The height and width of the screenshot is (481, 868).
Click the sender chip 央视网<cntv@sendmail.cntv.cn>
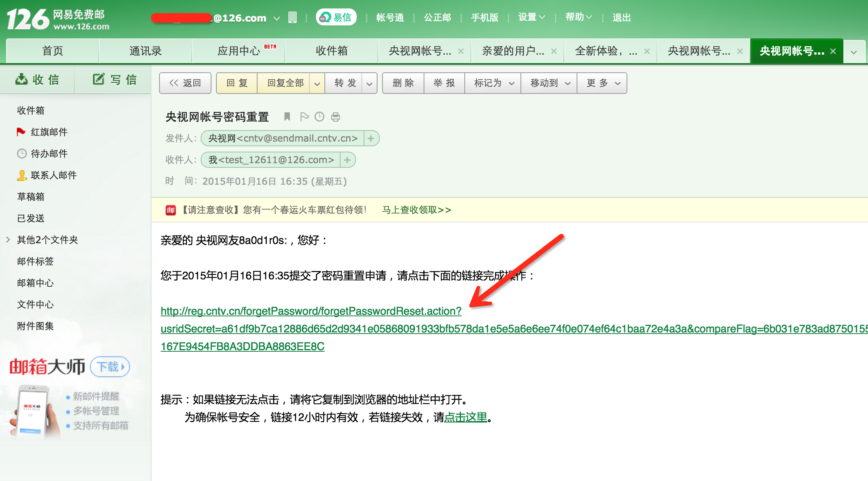[x=283, y=139]
